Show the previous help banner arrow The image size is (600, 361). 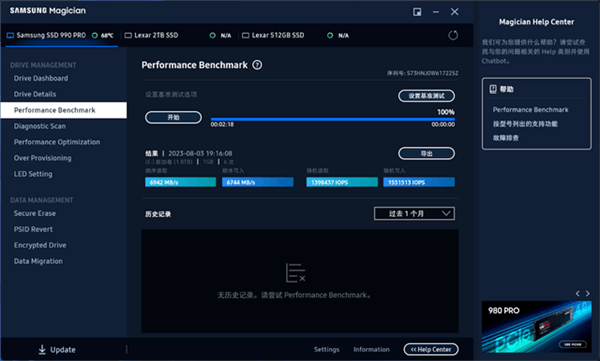[x=578, y=294]
